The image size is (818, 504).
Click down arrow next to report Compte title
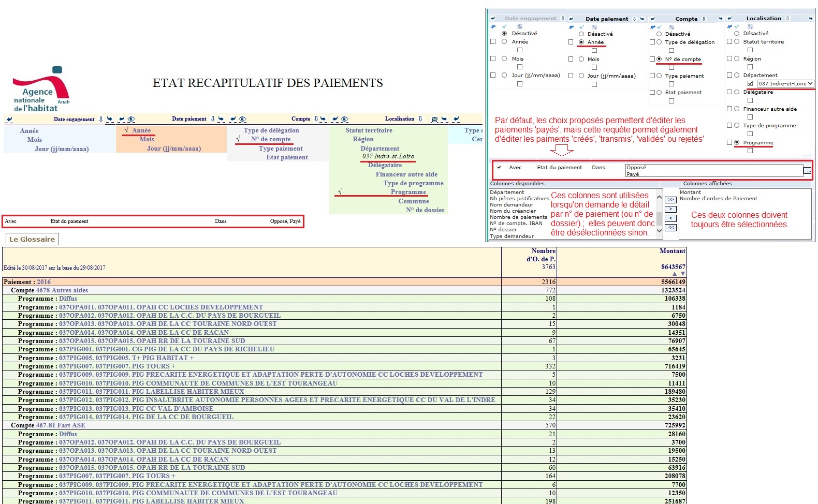(316, 119)
